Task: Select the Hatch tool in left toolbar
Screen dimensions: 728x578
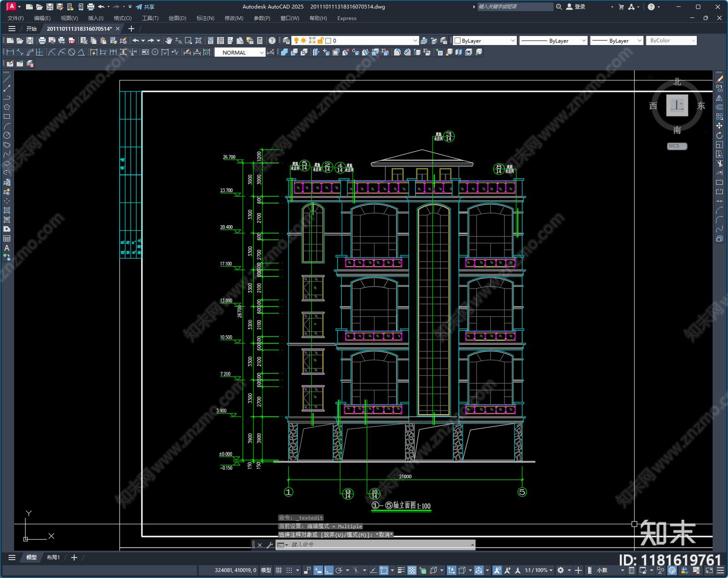Action: click(7, 210)
